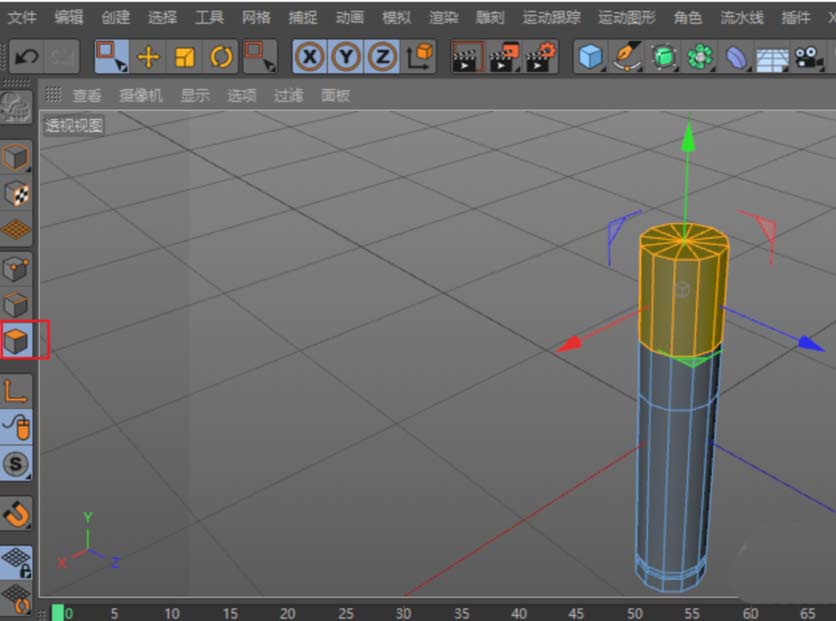Open the Edit Render Settings icon
Screen dimensions: 836x621
(541, 57)
